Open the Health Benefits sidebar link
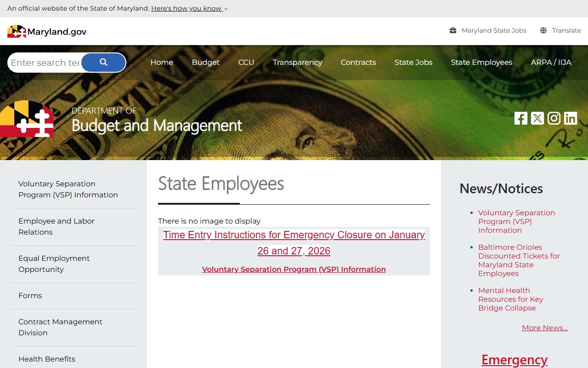588x368 pixels. tap(73, 359)
